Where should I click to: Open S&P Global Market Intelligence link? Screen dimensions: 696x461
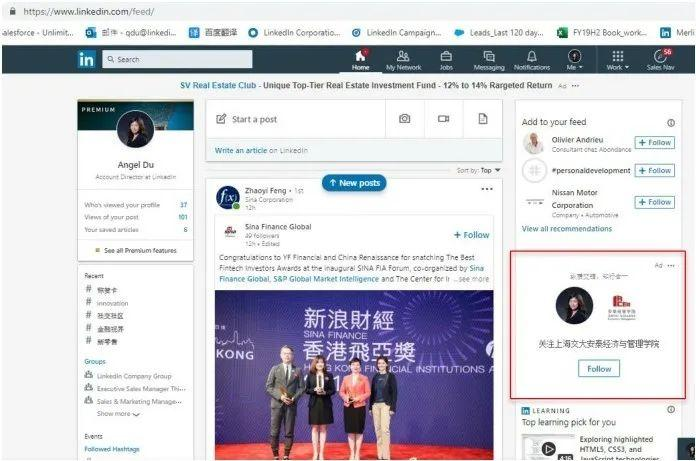pos(326,279)
